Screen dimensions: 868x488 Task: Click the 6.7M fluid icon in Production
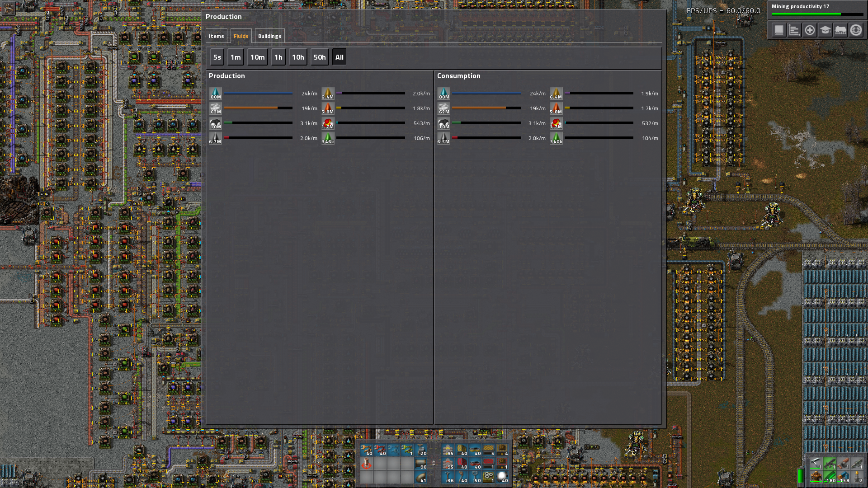click(x=216, y=138)
